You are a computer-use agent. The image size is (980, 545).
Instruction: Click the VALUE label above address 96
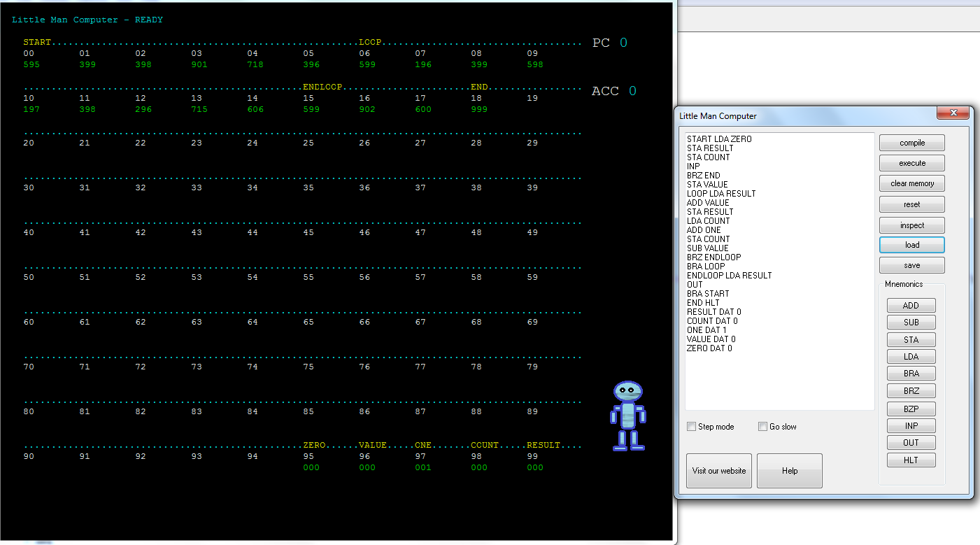[x=373, y=445]
